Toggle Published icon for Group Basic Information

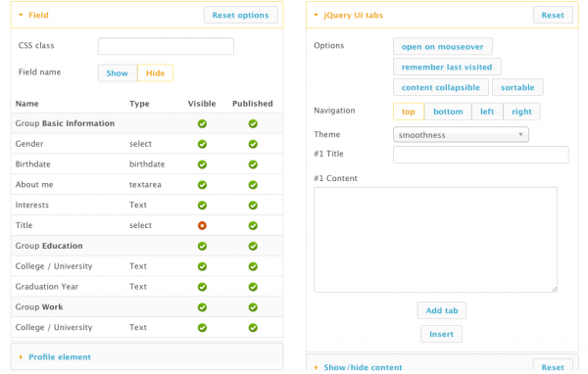coord(253,123)
